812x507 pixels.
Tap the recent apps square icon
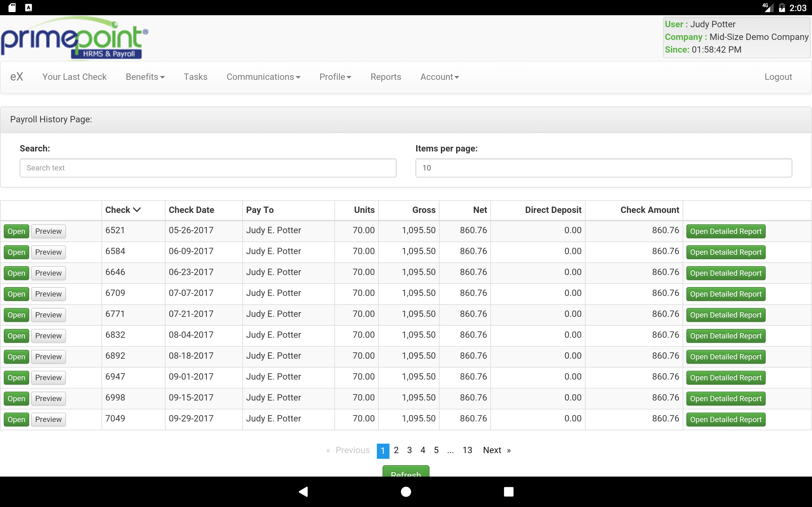click(509, 491)
